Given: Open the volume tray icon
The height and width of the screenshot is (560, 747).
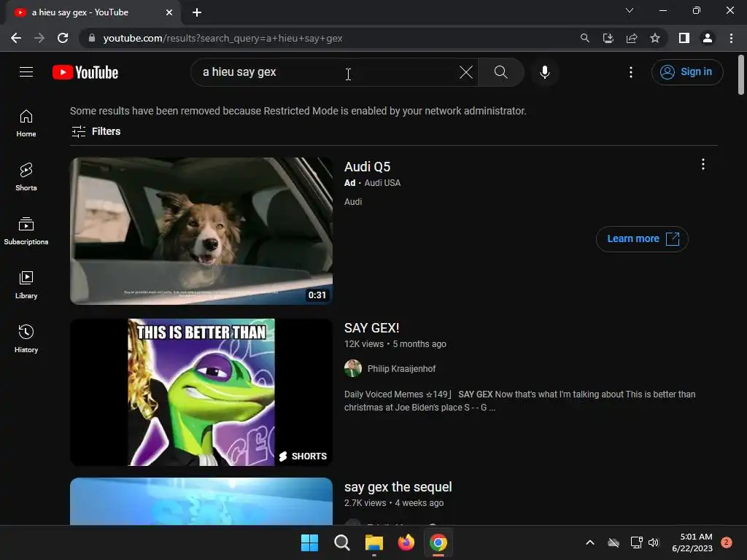Looking at the screenshot, I should pos(653,542).
